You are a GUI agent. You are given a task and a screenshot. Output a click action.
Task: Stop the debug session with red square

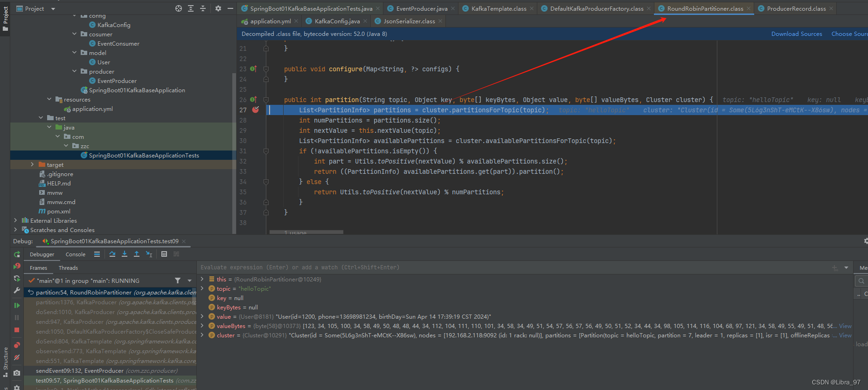(x=17, y=330)
